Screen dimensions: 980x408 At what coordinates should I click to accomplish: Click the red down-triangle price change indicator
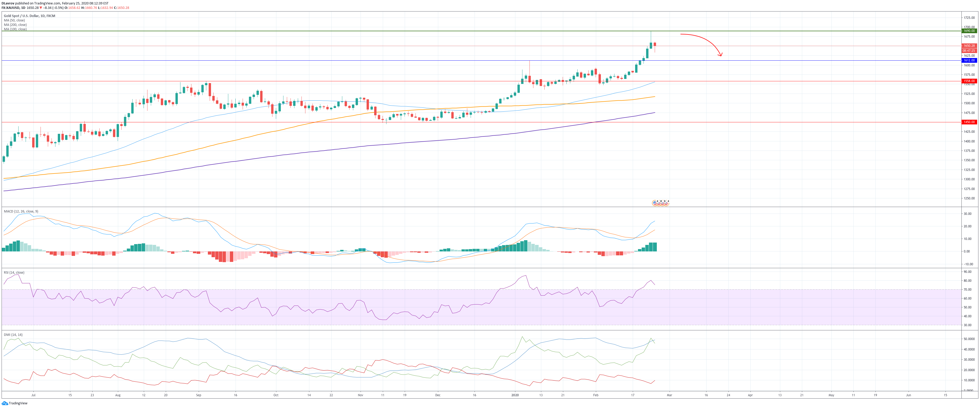click(x=41, y=8)
